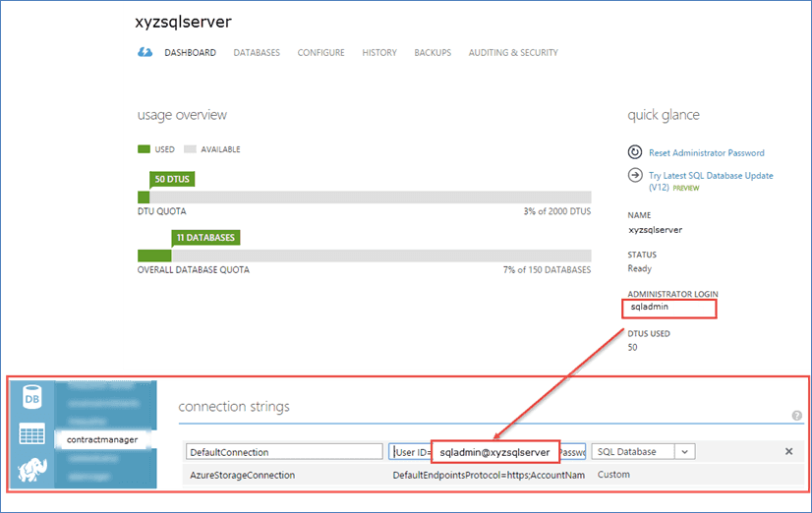Click the arrow icon beside Try Latest SQL Update
This screenshot has width=812, height=513.
click(635, 175)
